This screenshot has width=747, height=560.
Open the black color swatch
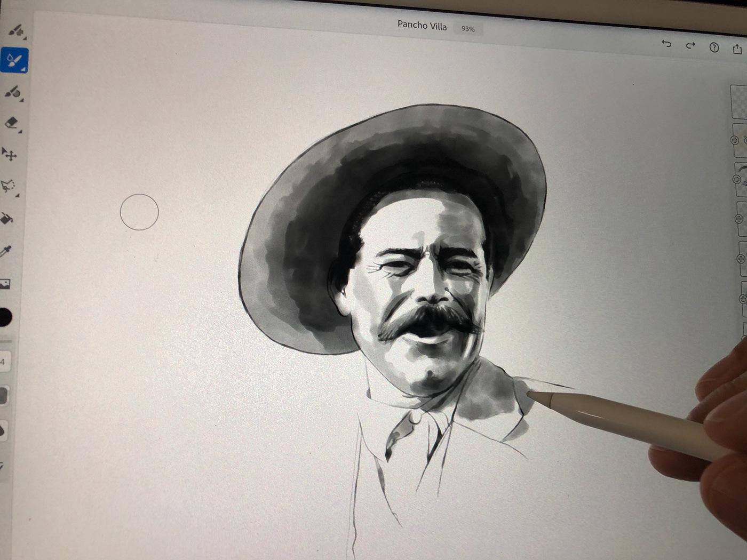pyautogui.click(x=4, y=317)
